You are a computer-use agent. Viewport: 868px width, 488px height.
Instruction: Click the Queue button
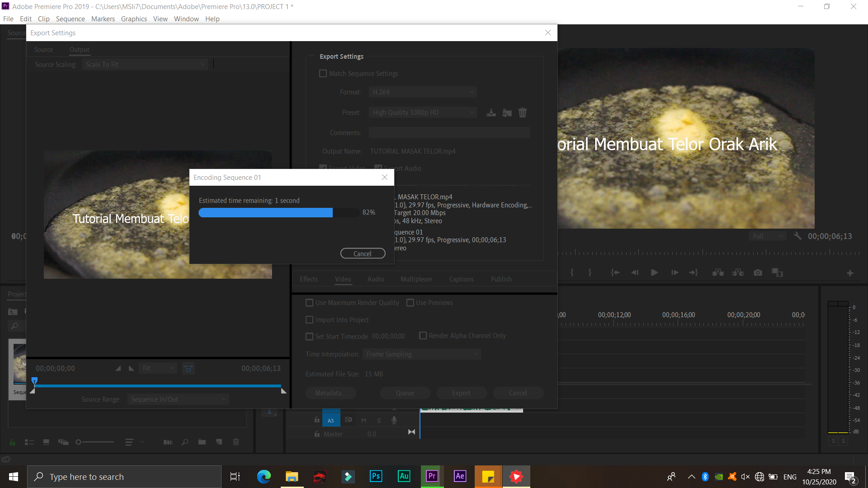405,393
